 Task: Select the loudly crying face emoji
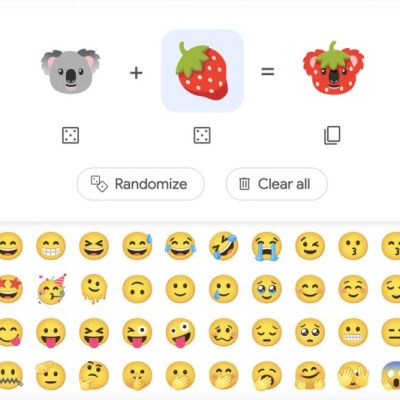point(267,246)
